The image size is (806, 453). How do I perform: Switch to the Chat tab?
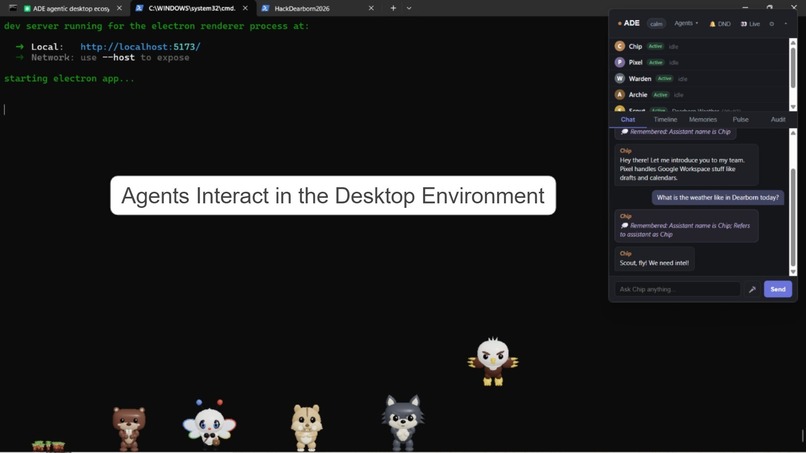click(x=628, y=119)
